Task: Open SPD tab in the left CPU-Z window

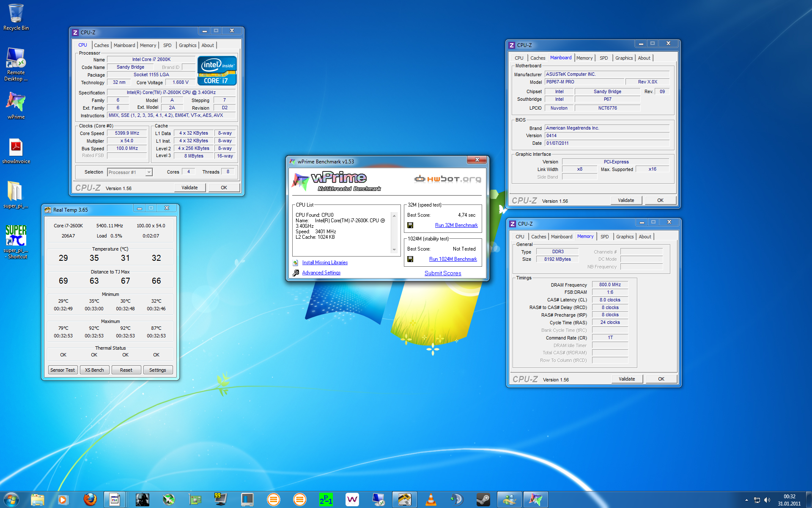Action: click(x=167, y=45)
